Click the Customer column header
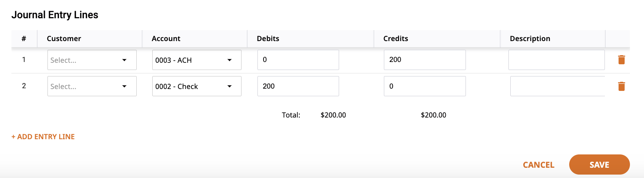This screenshot has width=644, height=178. 64,38
